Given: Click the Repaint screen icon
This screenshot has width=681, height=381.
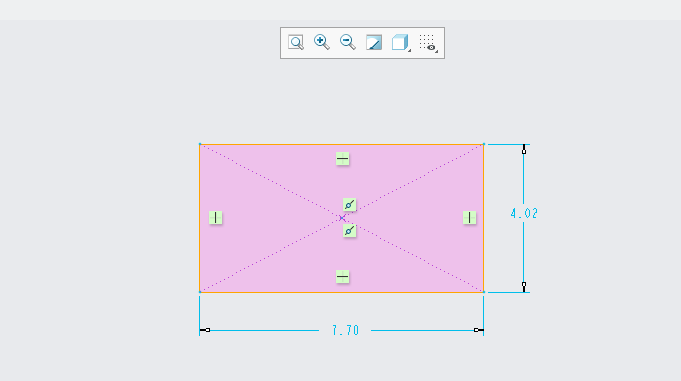Looking at the screenshot, I should 374,43.
